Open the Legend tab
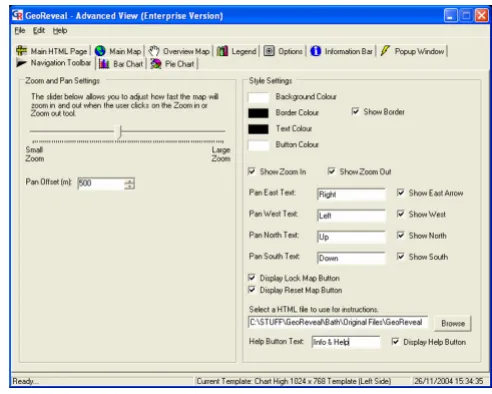 237,51
